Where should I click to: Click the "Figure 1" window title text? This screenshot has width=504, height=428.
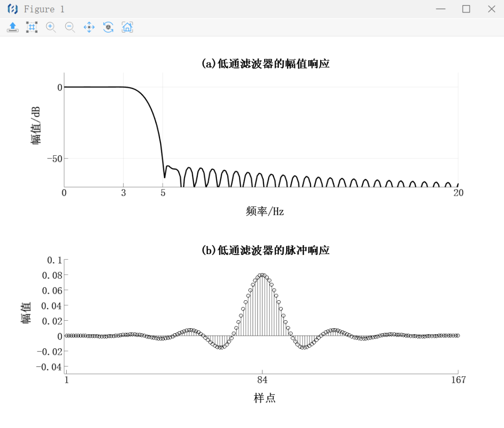(44, 9)
